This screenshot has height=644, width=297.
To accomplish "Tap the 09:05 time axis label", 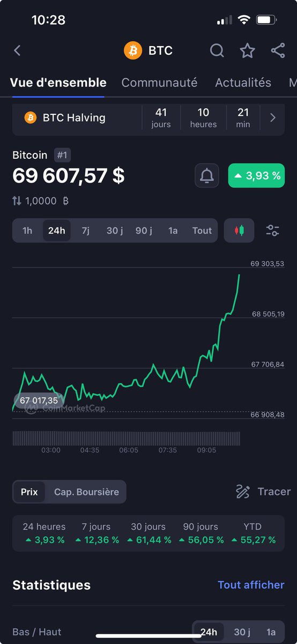I will [206, 450].
